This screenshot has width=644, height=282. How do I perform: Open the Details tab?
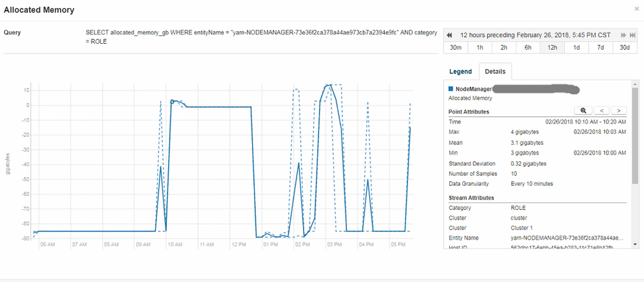tap(495, 71)
